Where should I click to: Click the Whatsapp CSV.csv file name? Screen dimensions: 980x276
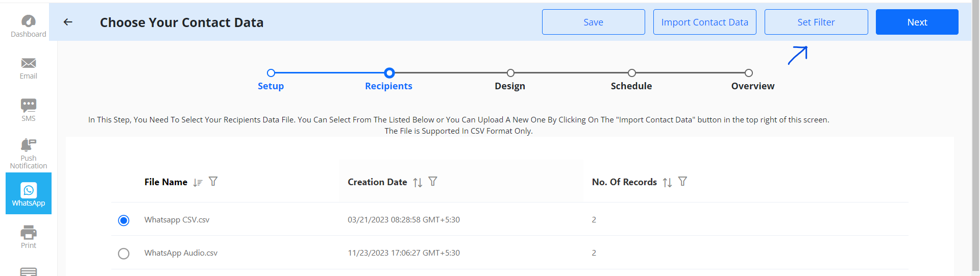177,220
